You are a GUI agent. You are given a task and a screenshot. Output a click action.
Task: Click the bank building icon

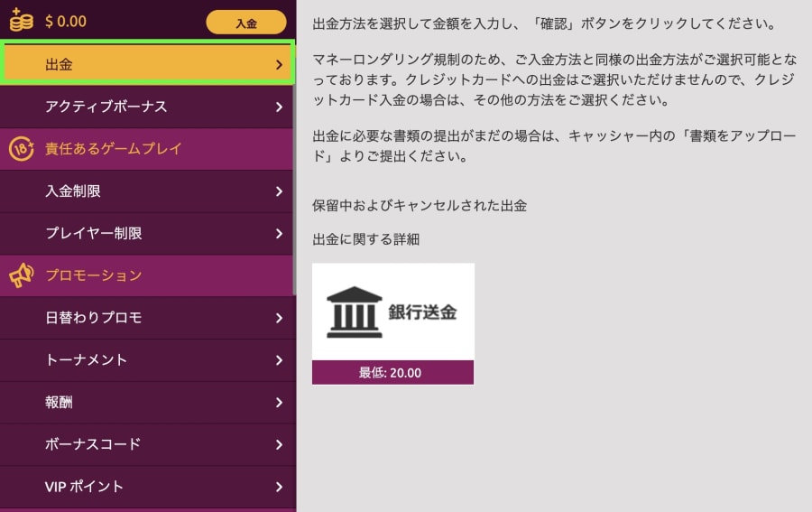(355, 312)
